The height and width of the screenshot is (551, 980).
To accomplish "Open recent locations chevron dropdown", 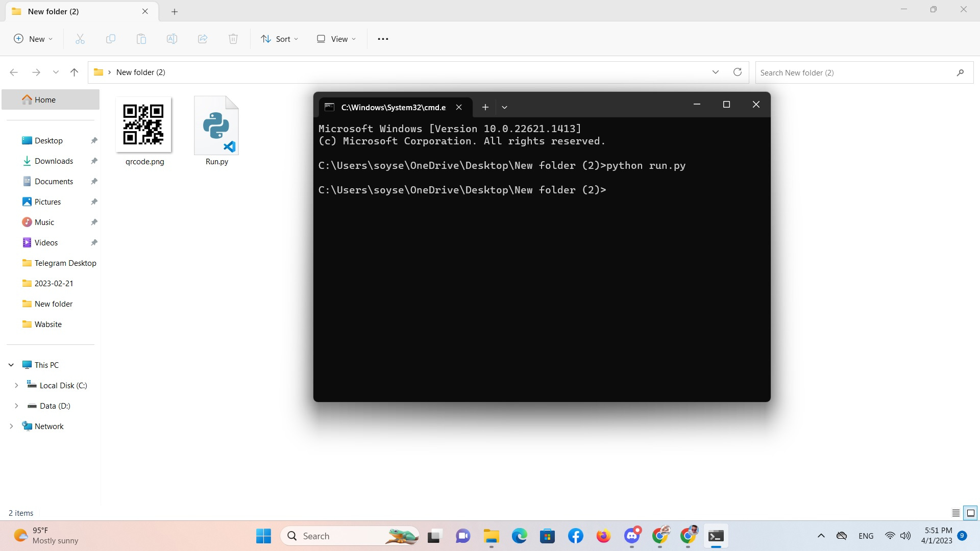I will pyautogui.click(x=56, y=72).
